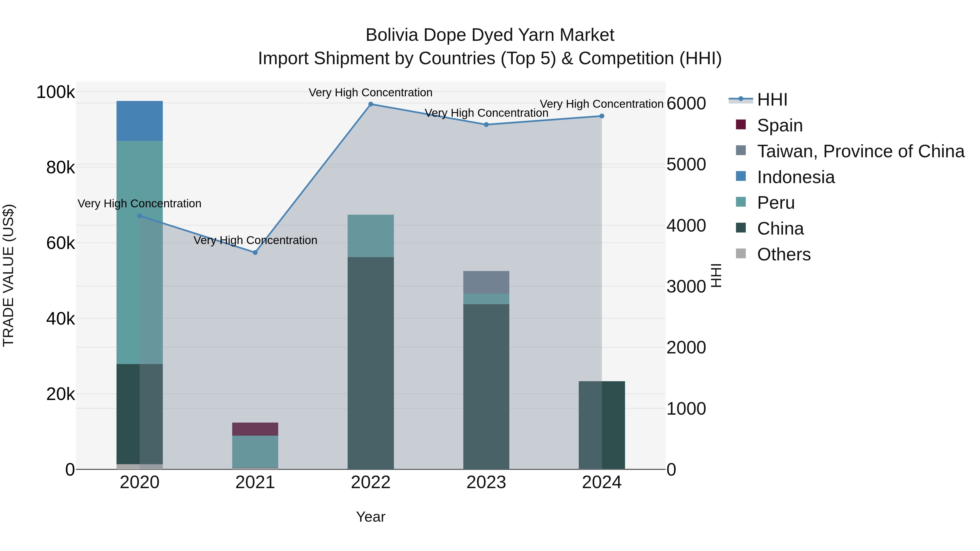This screenshot has height=551, width=980.
Task: Select the 2022 HHI data point
Action: 370,104
